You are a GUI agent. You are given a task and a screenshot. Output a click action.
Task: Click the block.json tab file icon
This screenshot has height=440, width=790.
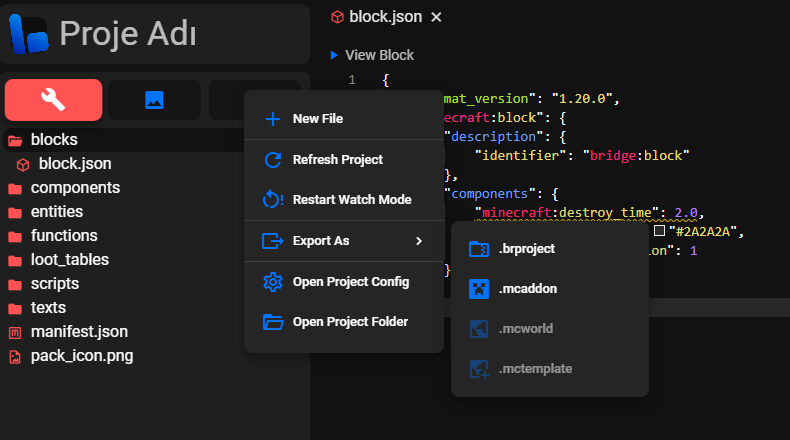coord(337,17)
